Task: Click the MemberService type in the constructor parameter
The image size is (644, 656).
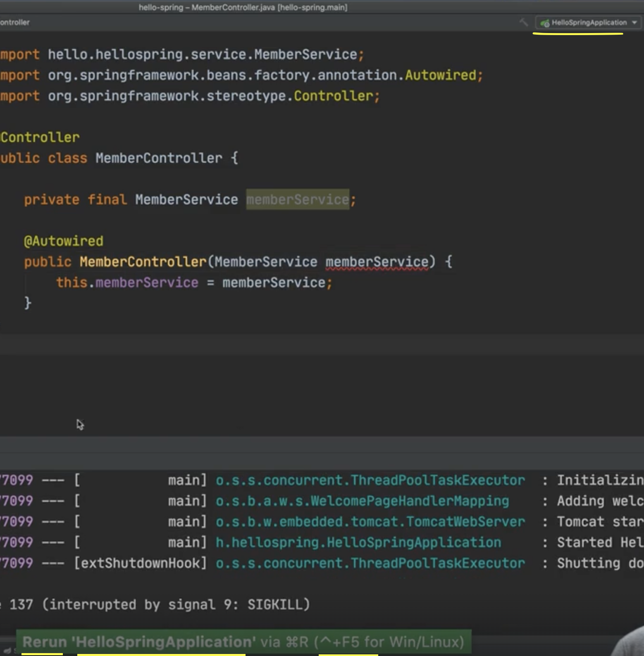Action: 266,262
